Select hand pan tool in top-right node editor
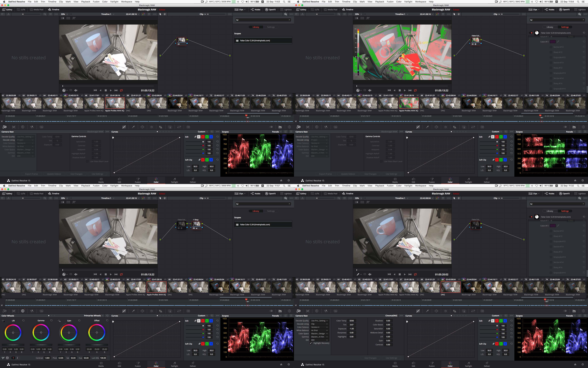 tap(459, 14)
